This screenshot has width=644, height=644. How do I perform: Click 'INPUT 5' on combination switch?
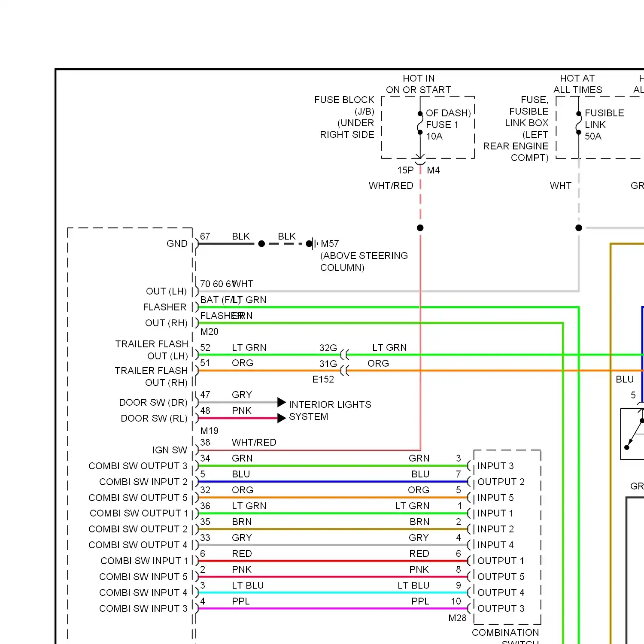pyautogui.click(x=495, y=498)
